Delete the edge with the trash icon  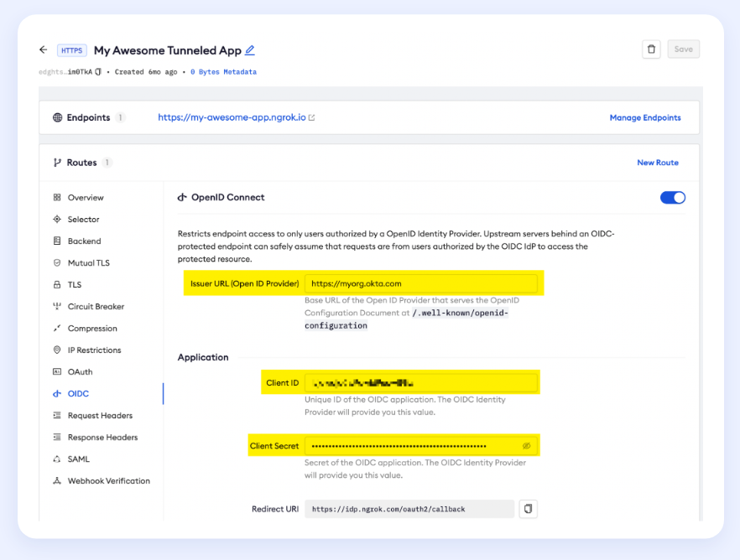(651, 49)
